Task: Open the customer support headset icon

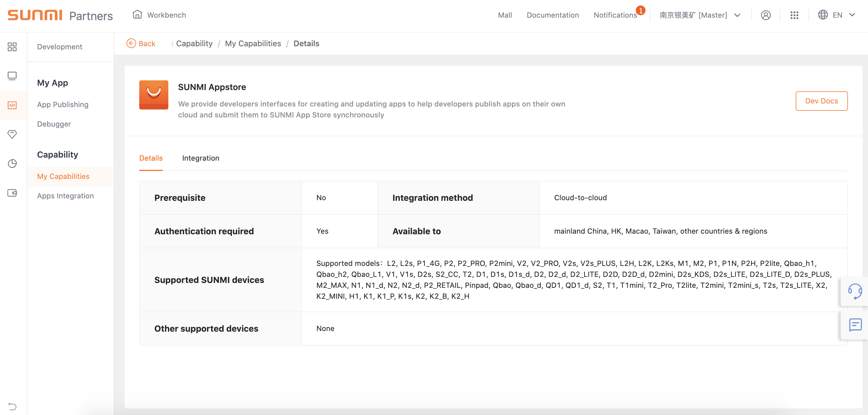Action: coord(855,291)
